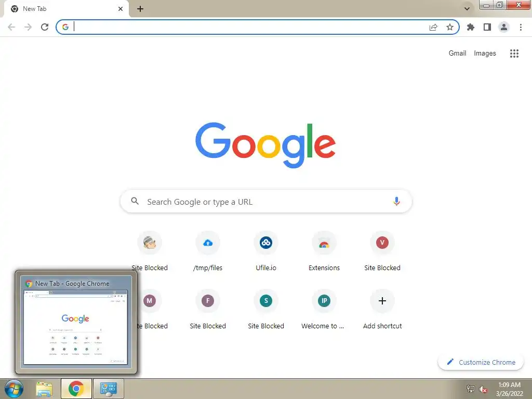This screenshot has height=399, width=532.
Task: Click the Google logo
Action: pyautogui.click(x=265, y=145)
